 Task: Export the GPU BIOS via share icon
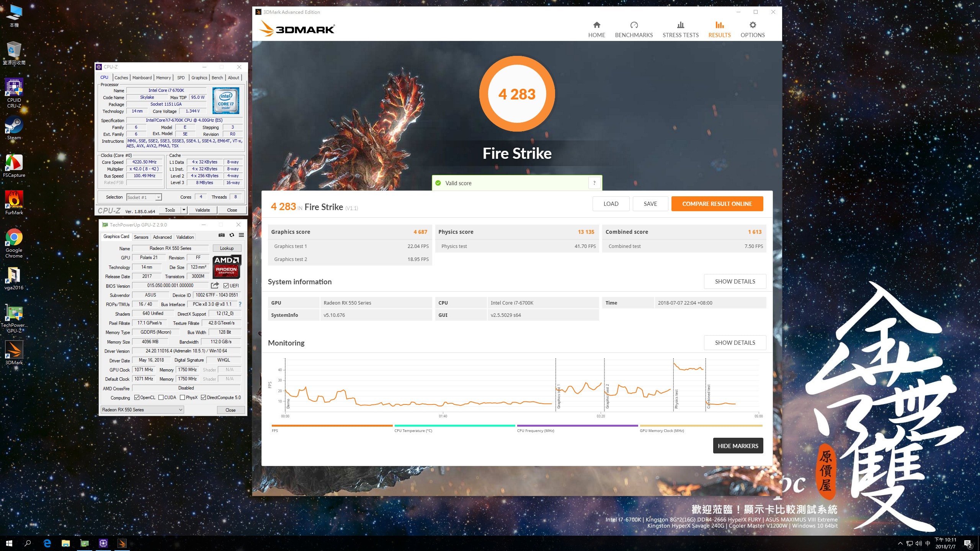(215, 285)
